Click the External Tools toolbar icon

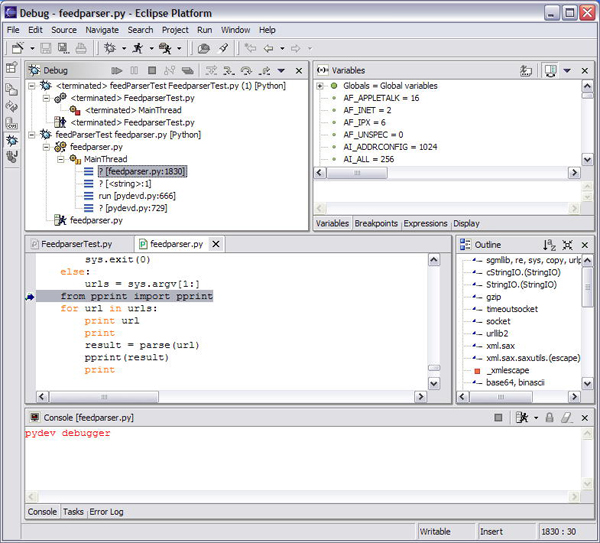pyautogui.click(x=165, y=48)
